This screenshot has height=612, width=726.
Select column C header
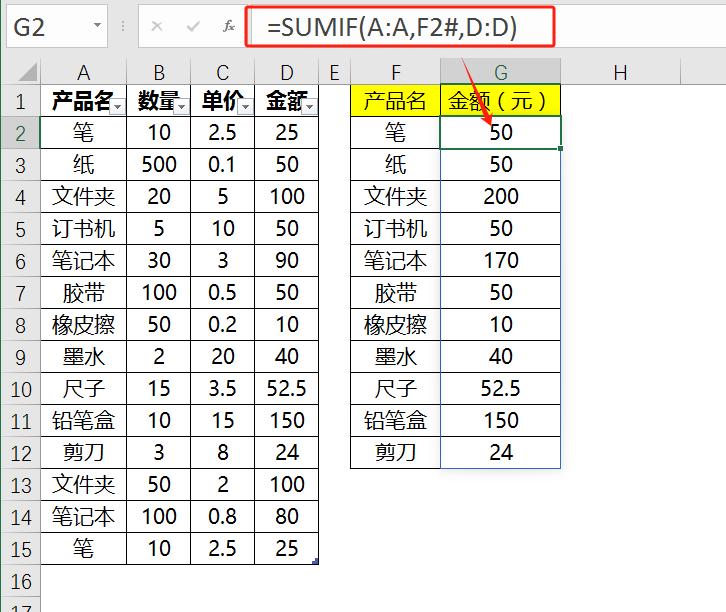click(x=222, y=72)
